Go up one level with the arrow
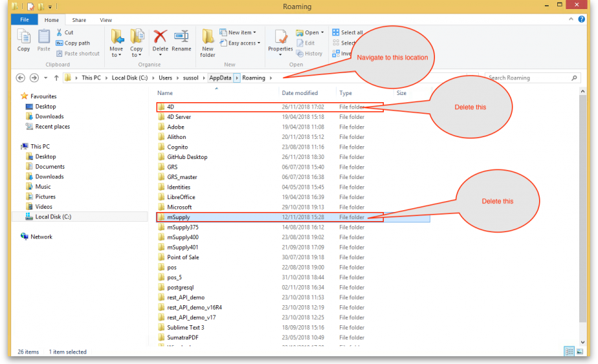 (56, 78)
